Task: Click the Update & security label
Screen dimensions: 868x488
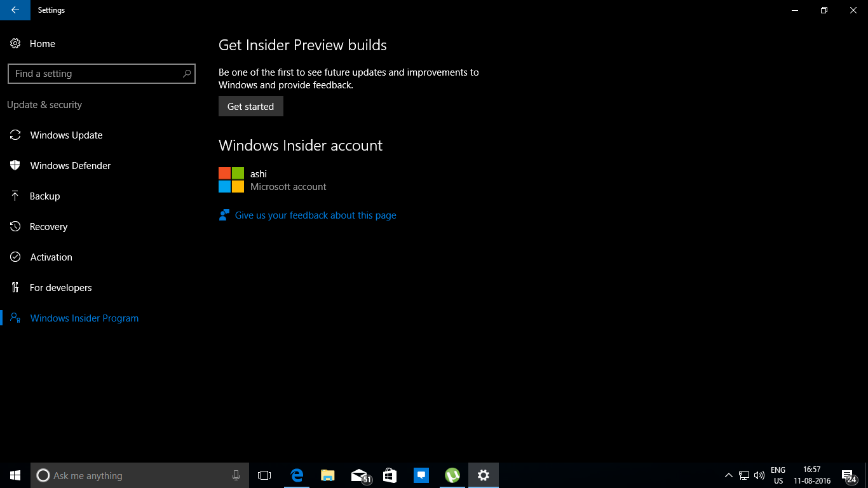Action: [44, 105]
